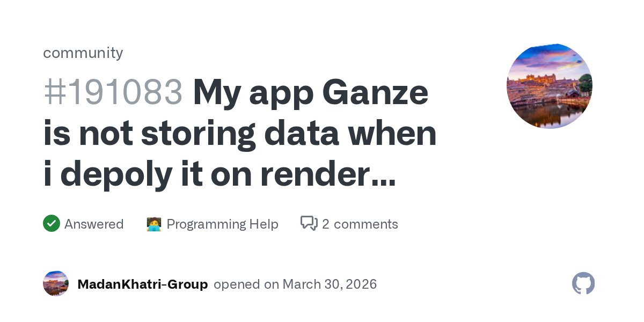The image size is (644, 322).
Task: Click the "Answered" status text
Action: [x=94, y=224]
